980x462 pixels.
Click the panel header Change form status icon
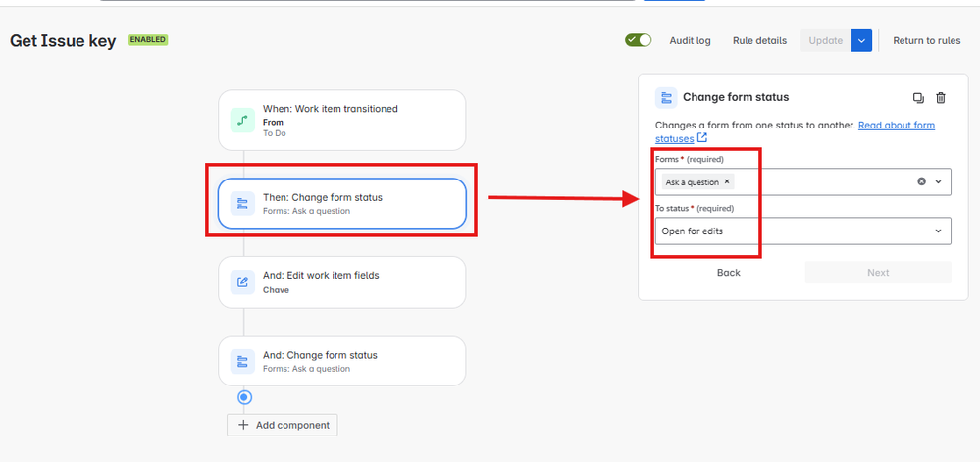[666, 97]
